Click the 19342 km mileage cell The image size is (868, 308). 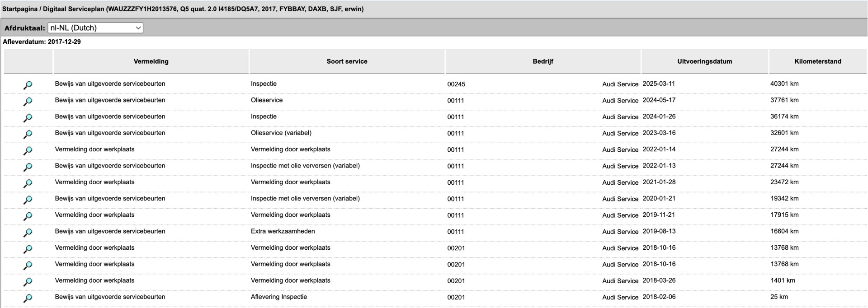(x=784, y=198)
